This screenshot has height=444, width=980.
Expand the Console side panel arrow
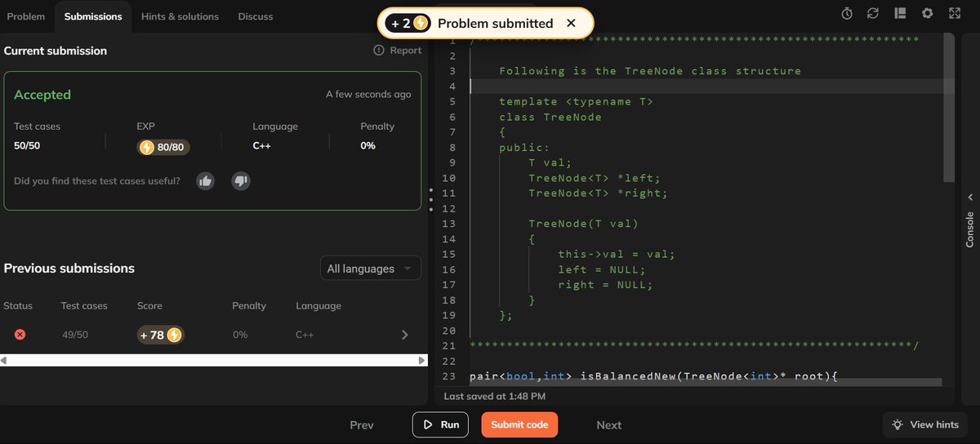970,197
